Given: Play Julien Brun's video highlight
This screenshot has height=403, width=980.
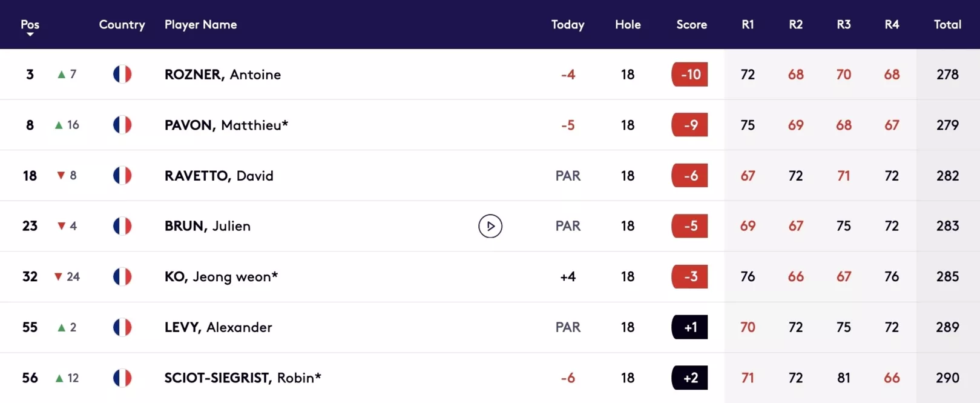Looking at the screenshot, I should [490, 226].
